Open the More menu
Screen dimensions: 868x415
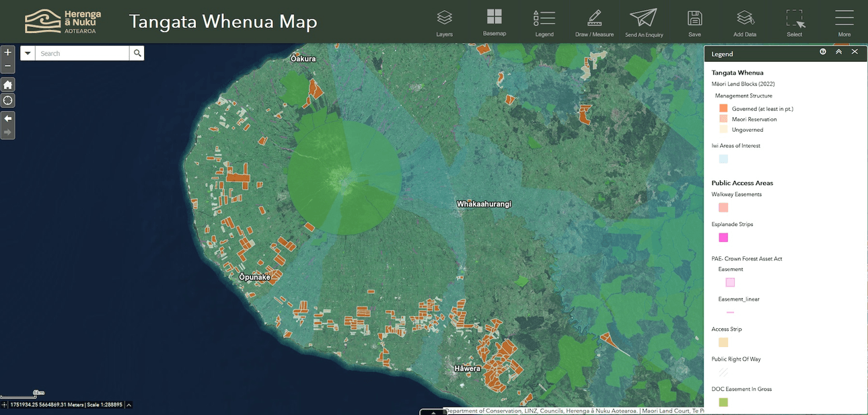[844, 22]
